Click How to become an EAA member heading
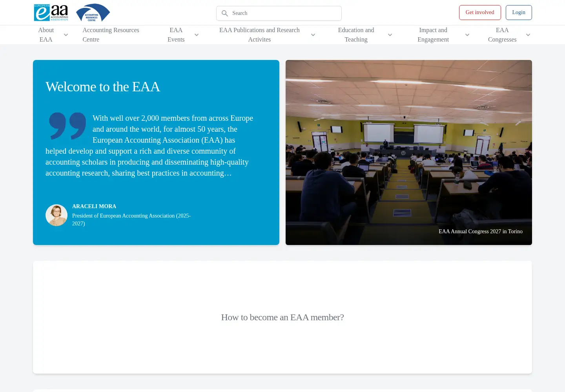This screenshot has width=565, height=392. click(x=282, y=317)
